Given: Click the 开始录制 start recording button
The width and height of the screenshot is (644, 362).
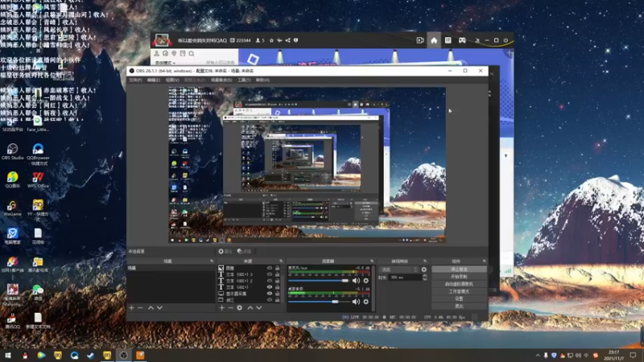Looking at the screenshot, I should [x=459, y=277].
